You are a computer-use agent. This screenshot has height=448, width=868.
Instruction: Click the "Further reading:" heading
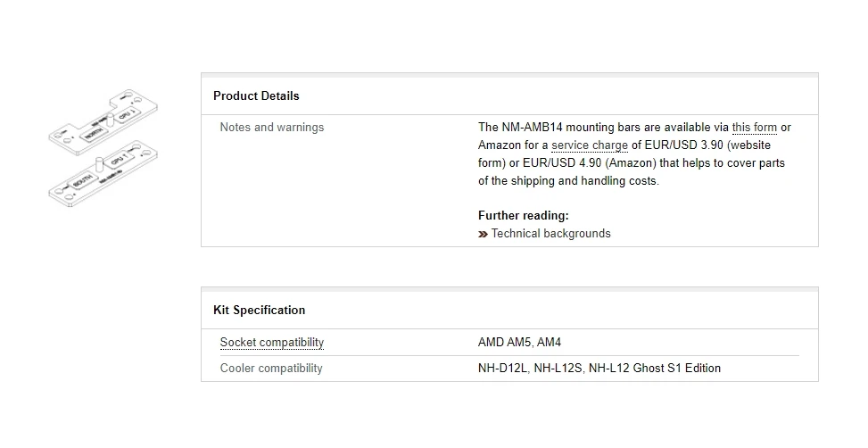click(523, 215)
